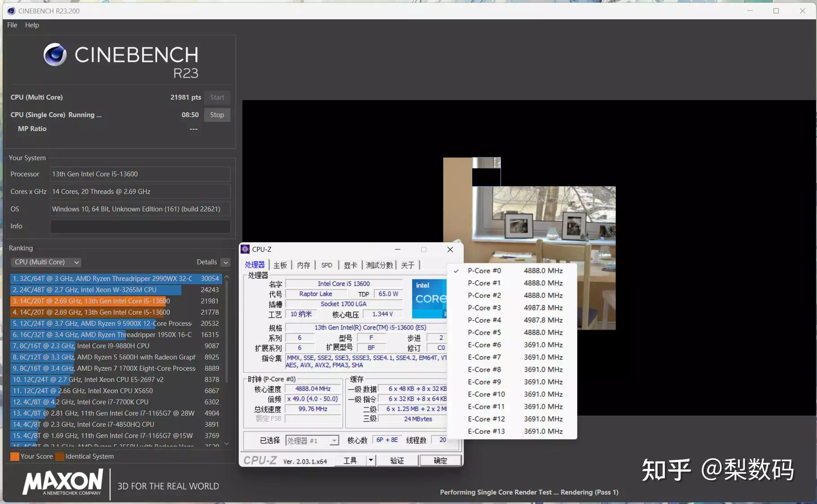The image size is (817, 504).
Task: Open the Help menu
Action: pyautogui.click(x=31, y=25)
